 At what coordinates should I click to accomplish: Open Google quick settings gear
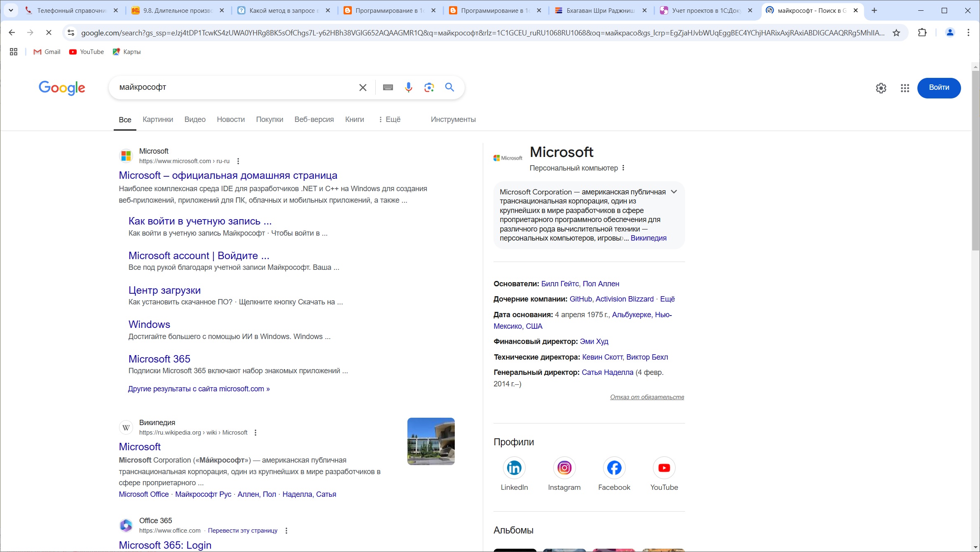[x=881, y=88]
